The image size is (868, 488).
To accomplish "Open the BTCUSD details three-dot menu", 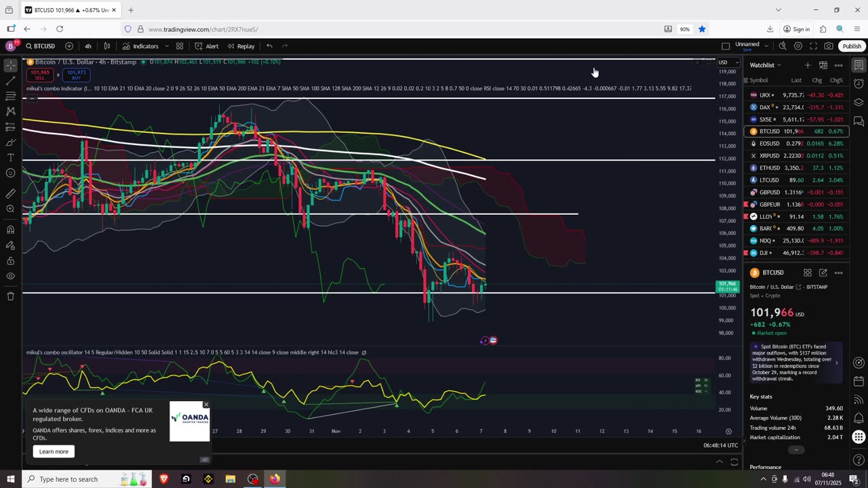I will click(x=839, y=272).
